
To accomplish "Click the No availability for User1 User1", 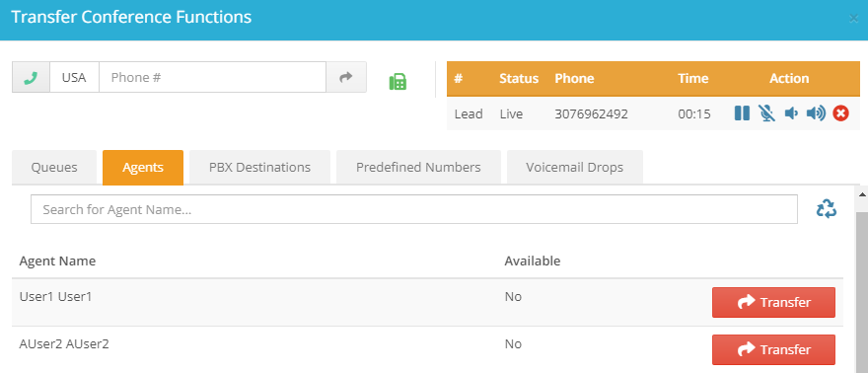I will pos(513,297).
